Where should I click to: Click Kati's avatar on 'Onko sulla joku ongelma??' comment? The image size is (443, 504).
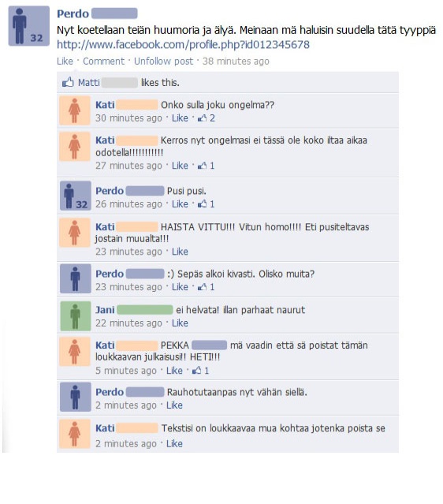pyautogui.click(x=75, y=110)
